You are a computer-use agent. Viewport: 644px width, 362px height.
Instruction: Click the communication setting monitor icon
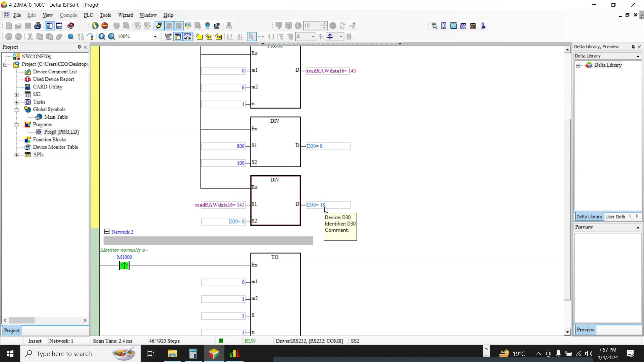(x=217, y=26)
